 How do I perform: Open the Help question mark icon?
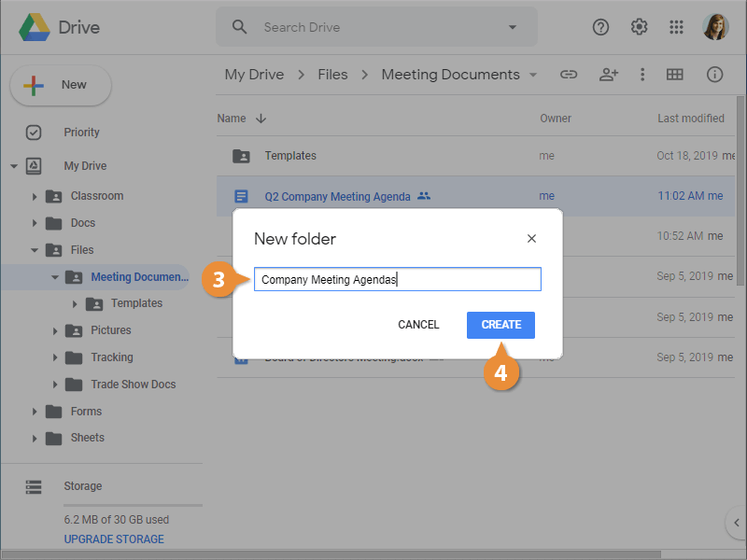[601, 27]
